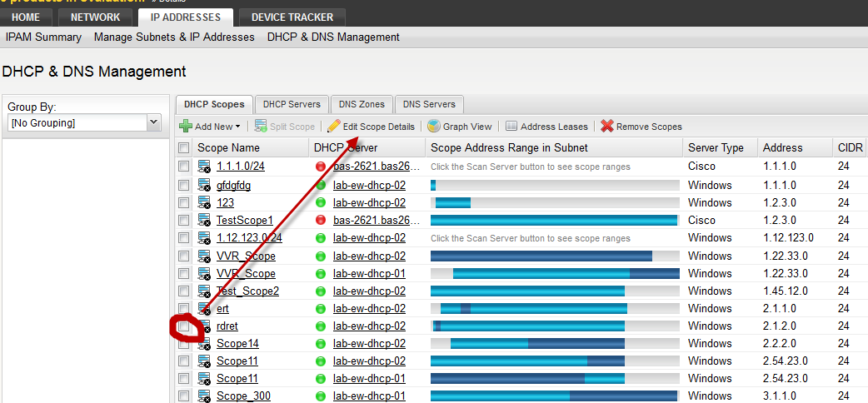Click the range bar for Scope14
This screenshot has height=403, width=868.
[x=555, y=344]
